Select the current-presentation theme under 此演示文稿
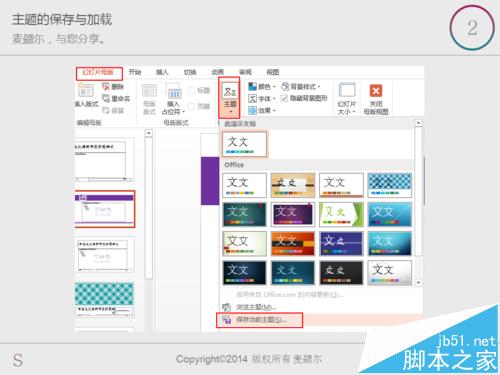The height and width of the screenshot is (375, 500). coord(244,144)
